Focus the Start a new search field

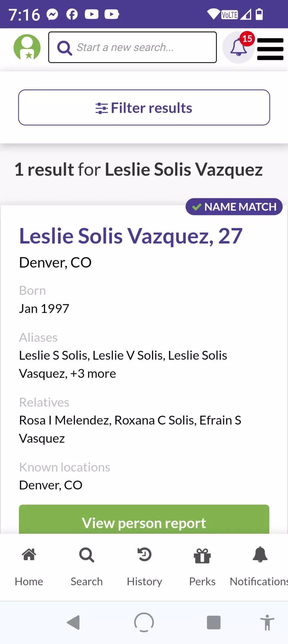point(132,47)
